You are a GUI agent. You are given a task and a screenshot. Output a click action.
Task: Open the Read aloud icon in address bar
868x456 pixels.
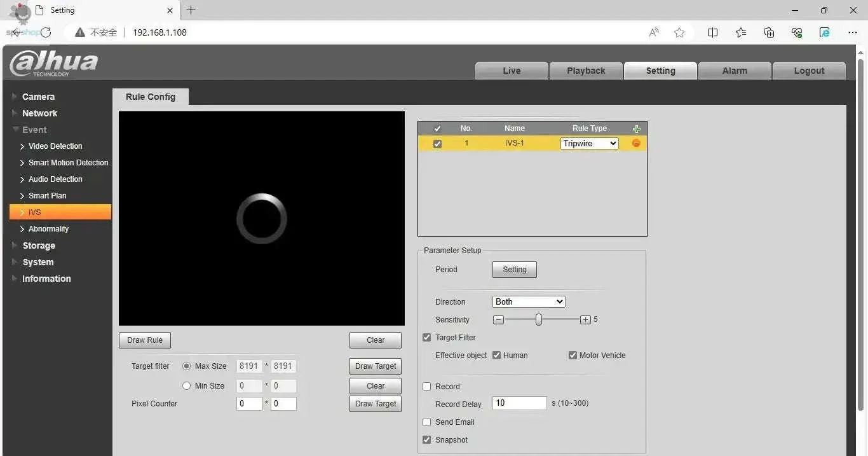click(653, 32)
